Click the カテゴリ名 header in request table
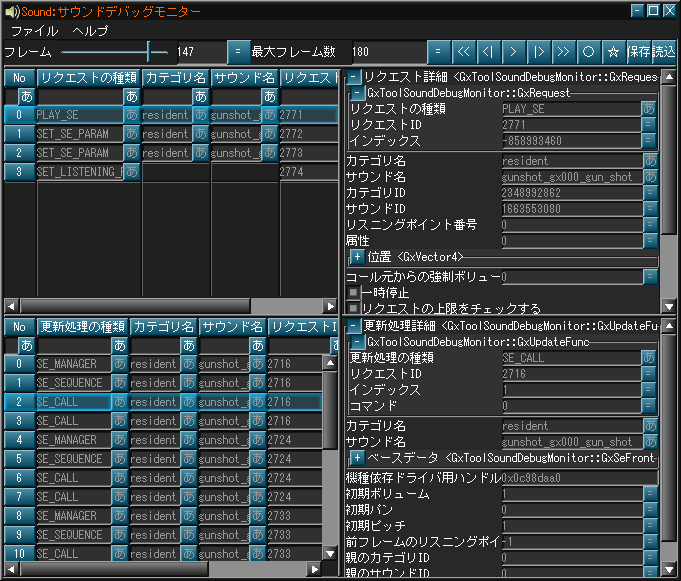This screenshot has width=681, height=581. tap(175, 78)
